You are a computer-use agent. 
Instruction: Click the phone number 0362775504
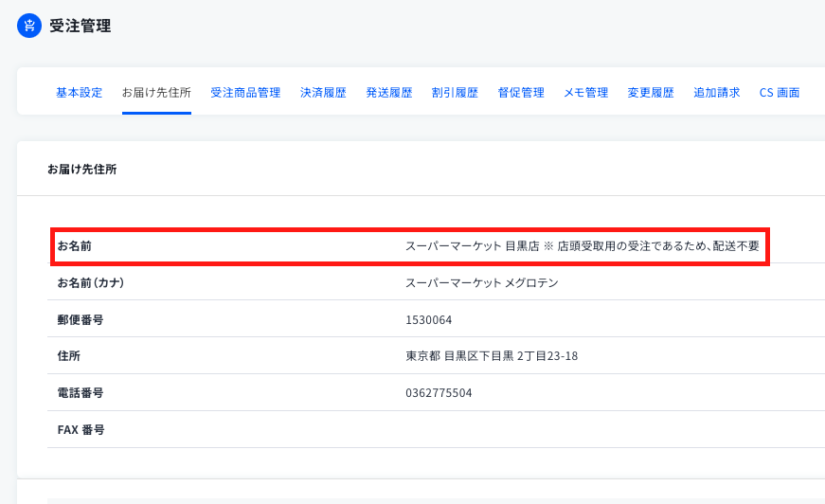(439, 393)
